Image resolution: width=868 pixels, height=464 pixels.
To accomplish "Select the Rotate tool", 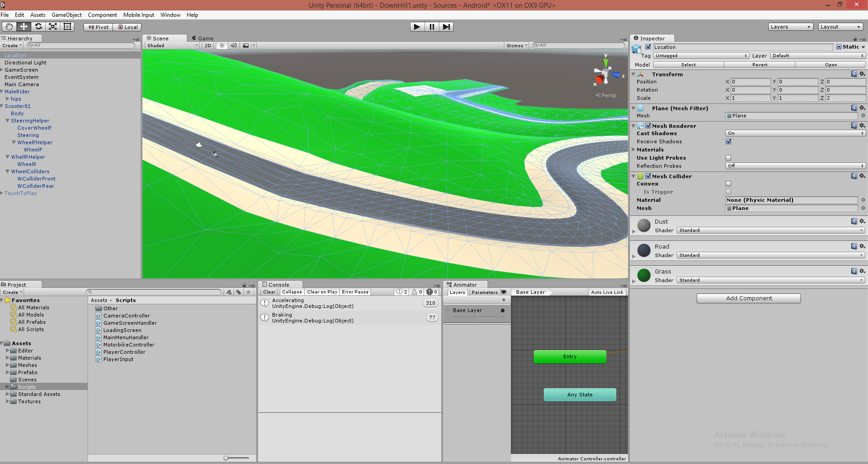I will 39,27.
